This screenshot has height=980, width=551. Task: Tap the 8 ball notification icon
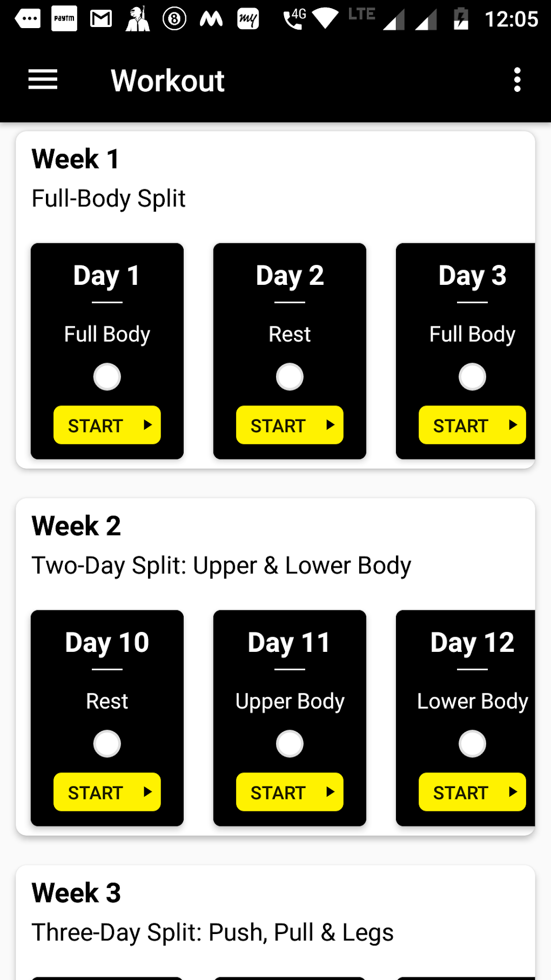click(174, 19)
